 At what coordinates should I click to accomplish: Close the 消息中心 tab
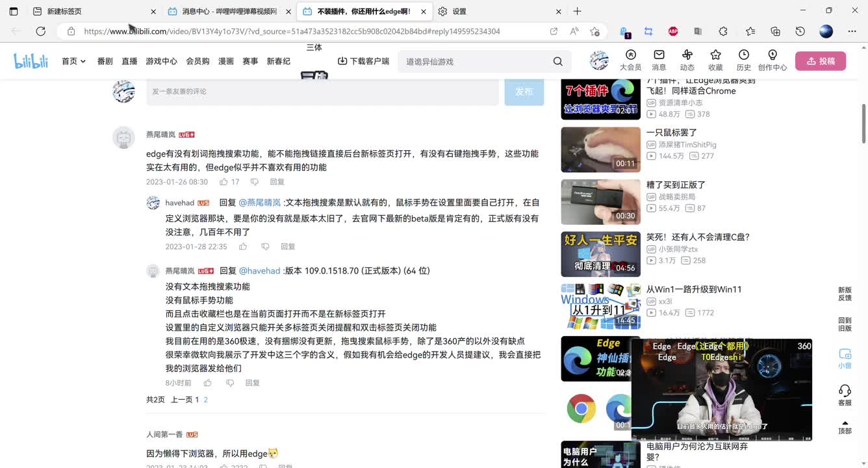pos(288,12)
